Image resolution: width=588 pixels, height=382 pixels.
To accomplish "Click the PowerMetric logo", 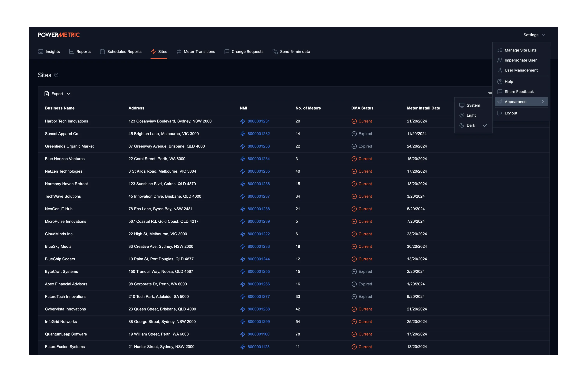I will coord(59,35).
